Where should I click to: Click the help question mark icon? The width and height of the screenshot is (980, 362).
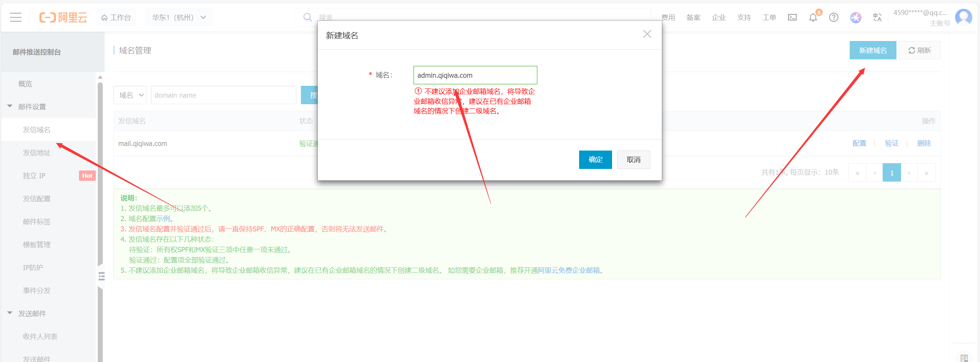point(833,17)
